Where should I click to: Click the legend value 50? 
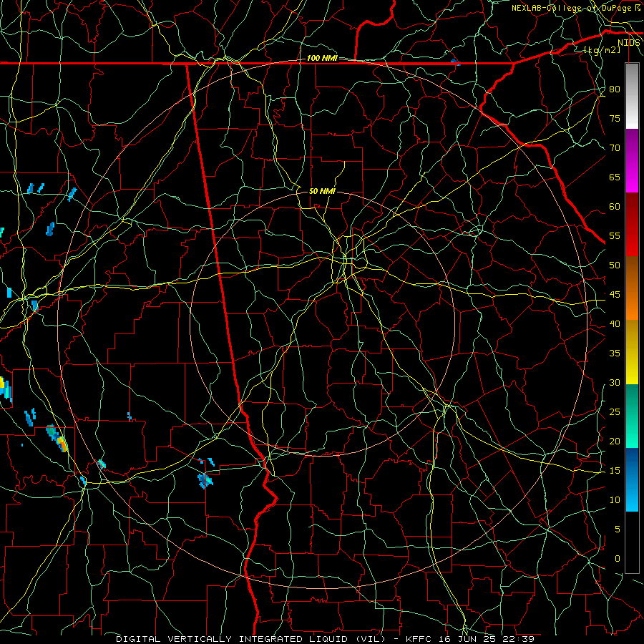[x=615, y=265]
